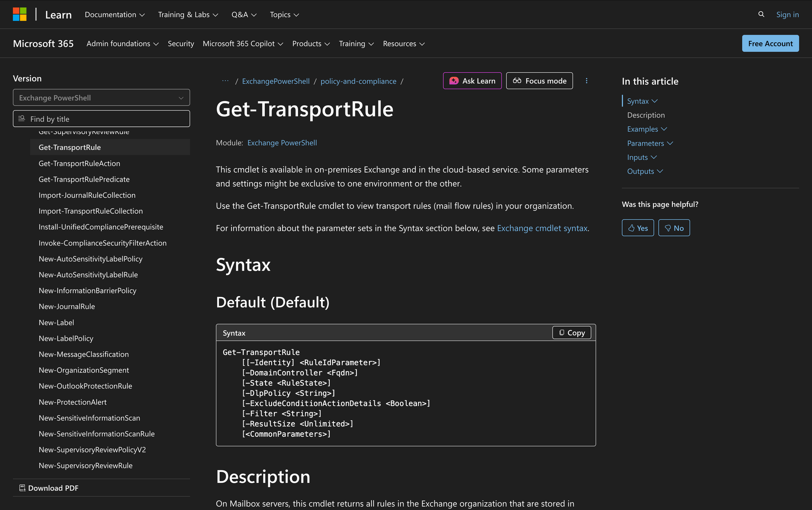812x510 pixels.
Task: Click Sign in
Action: [787, 14]
